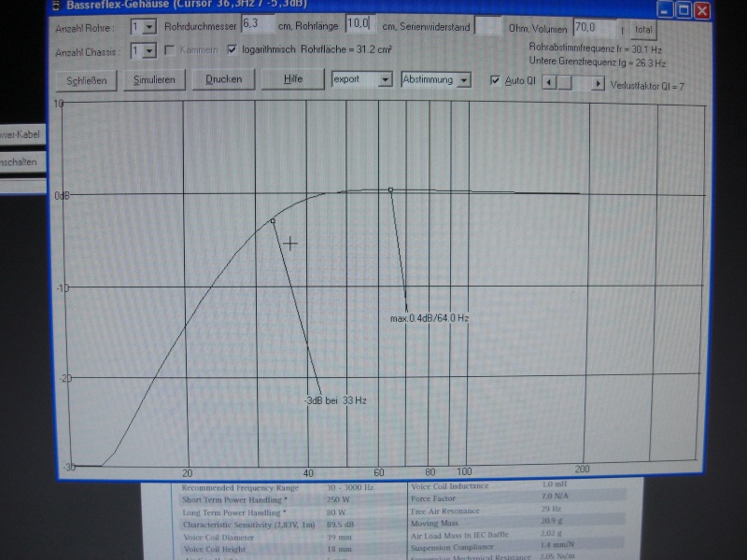
Task: Click left arrow of Verlustfaktor slider
Action: [x=547, y=83]
